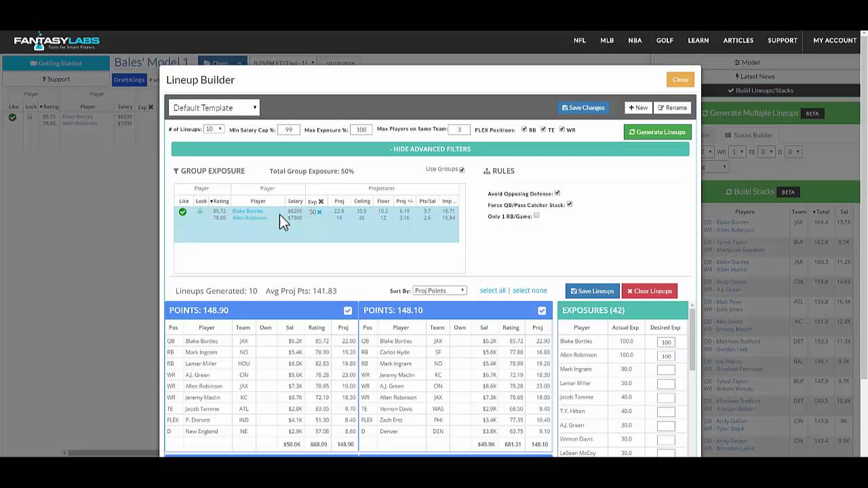Click Blake Bortles Desired Exp field
This screenshot has height=488, width=868.
[666, 342]
